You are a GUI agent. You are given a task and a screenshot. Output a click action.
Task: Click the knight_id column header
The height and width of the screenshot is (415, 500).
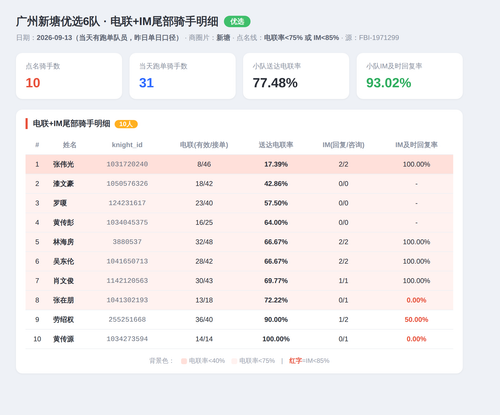[x=127, y=145]
